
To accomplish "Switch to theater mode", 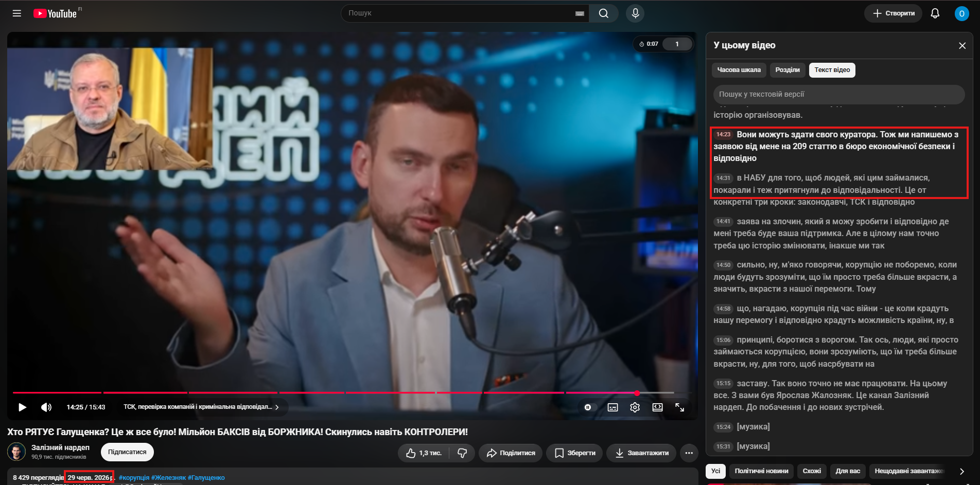I will [657, 407].
